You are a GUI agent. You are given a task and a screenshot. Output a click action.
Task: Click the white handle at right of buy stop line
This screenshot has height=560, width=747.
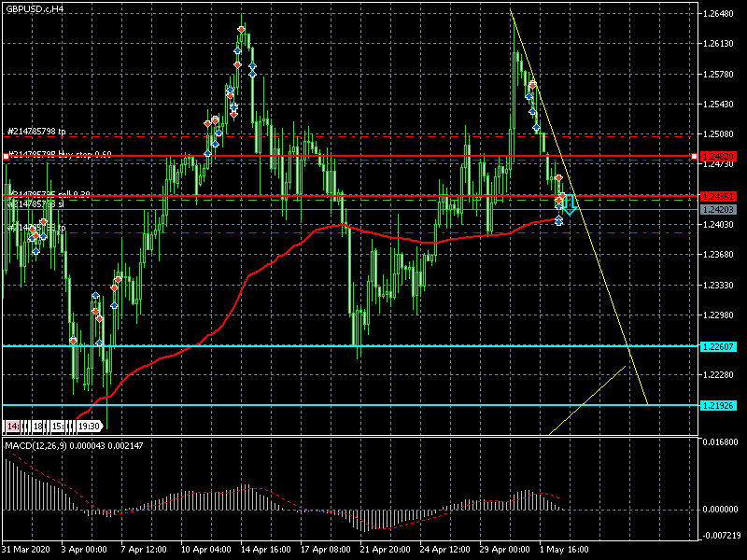click(x=694, y=156)
